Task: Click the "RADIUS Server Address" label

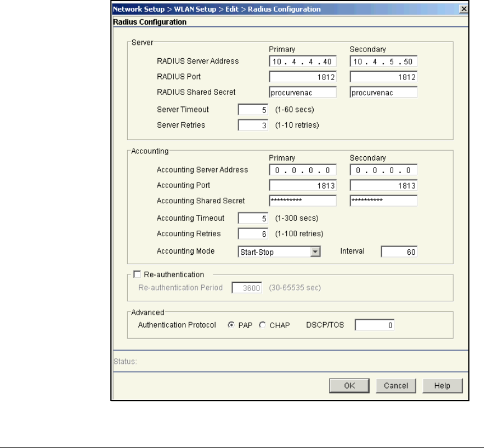Action: pos(198,61)
